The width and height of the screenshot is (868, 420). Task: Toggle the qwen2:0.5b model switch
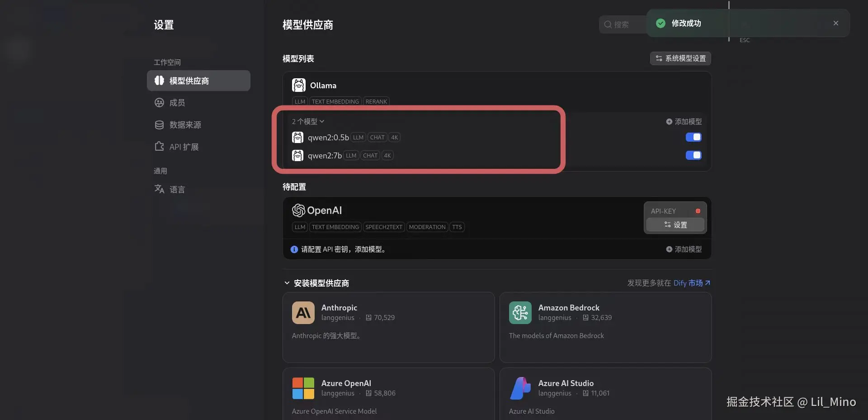pyautogui.click(x=693, y=137)
